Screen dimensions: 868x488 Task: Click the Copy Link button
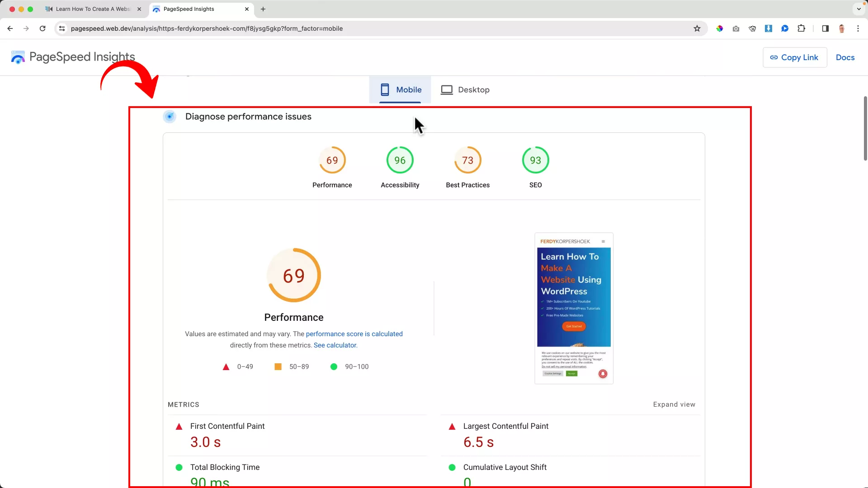pyautogui.click(x=795, y=57)
